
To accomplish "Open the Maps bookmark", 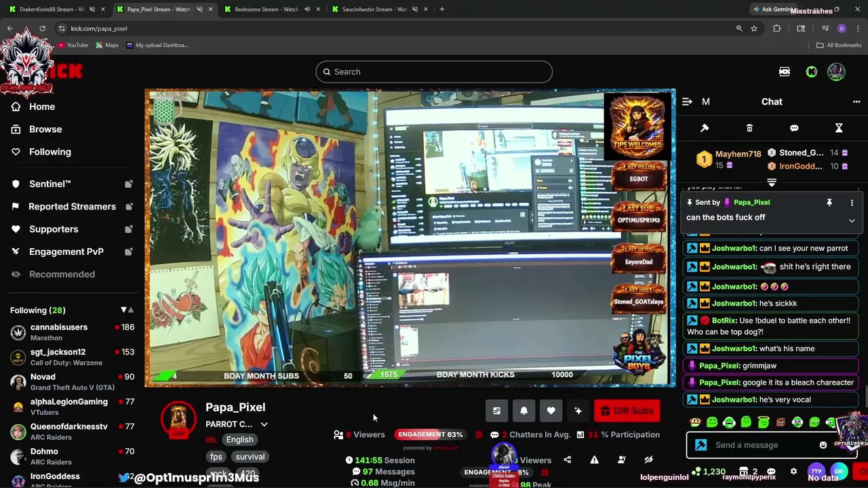I will click(x=107, y=45).
